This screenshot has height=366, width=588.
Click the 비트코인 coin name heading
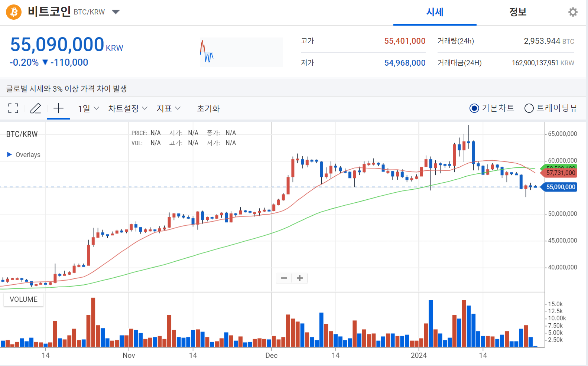click(x=49, y=12)
